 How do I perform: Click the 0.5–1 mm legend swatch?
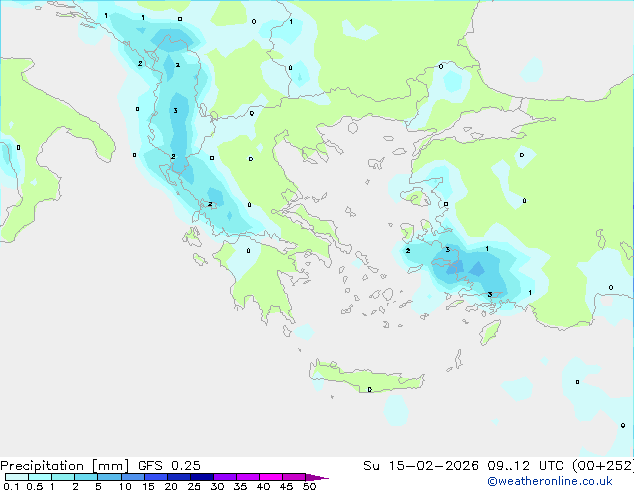40,477
